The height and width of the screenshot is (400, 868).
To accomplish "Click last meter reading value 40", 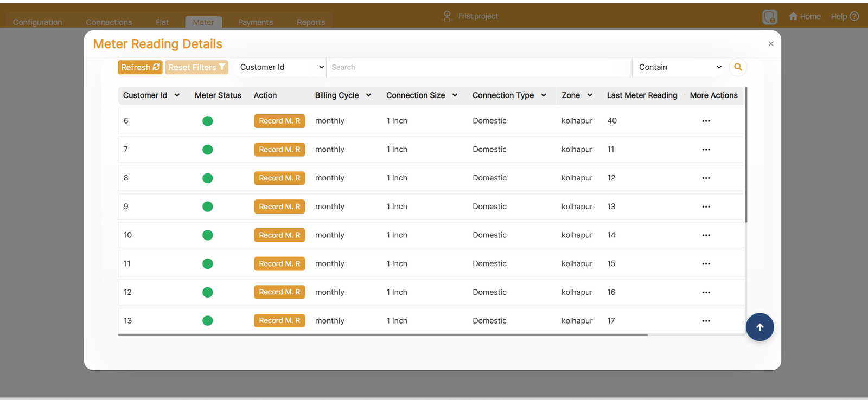I will pyautogui.click(x=612, y=121).
